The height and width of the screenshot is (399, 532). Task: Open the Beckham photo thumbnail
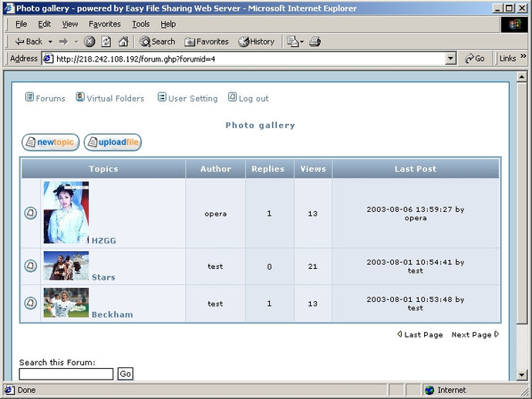[x=66, y=303]
